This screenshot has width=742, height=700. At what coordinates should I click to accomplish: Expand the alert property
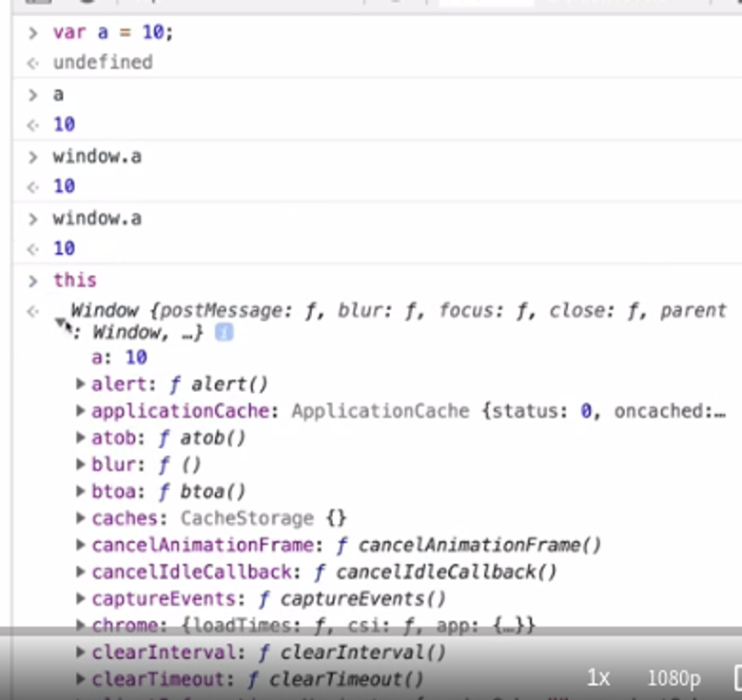click(81, 383)
